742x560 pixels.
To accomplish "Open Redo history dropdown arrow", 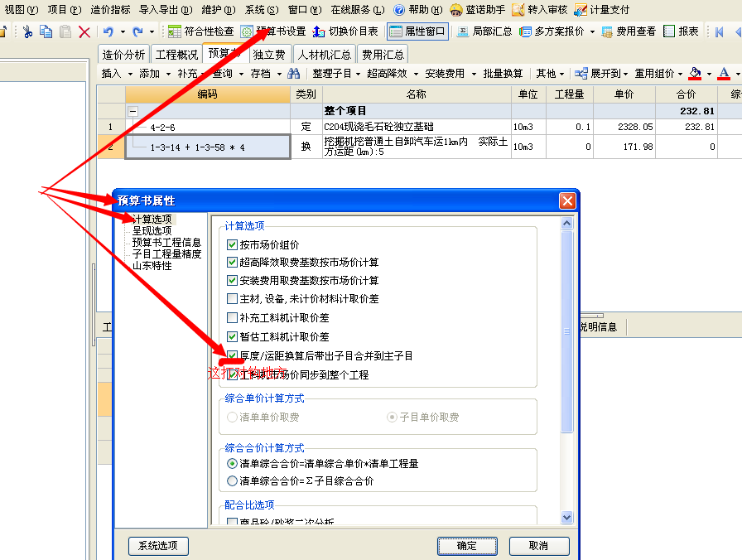I will tap(152, 32).
